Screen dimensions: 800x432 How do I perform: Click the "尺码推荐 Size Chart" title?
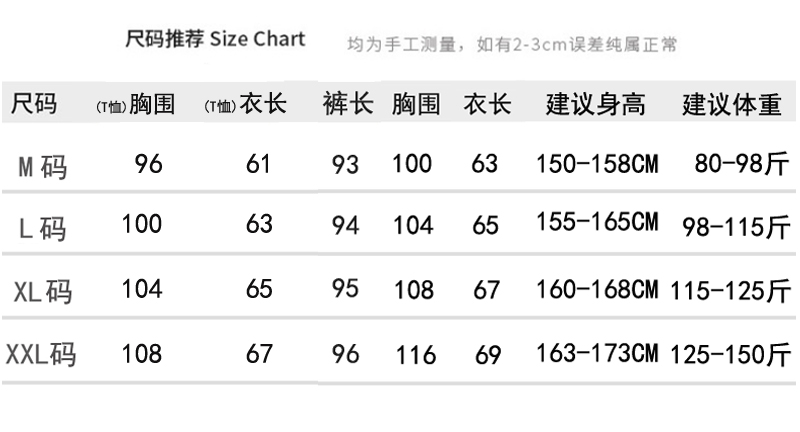[x=214, y=40]
